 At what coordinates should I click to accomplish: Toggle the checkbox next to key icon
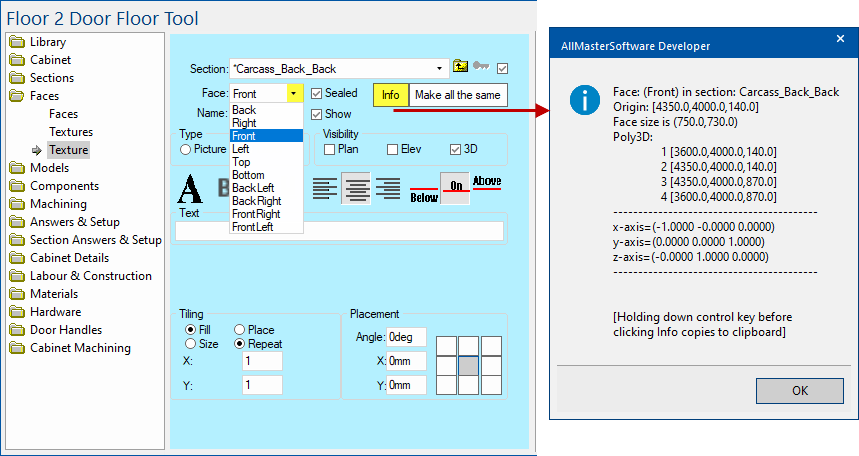coord(502,69)
